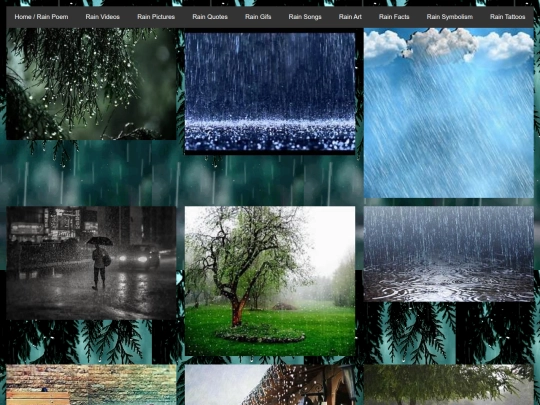Open the Rain Art link
Image resolution: width=540 pixels, height=405 pixels.
pyautogui.click(x=350, y=17)
